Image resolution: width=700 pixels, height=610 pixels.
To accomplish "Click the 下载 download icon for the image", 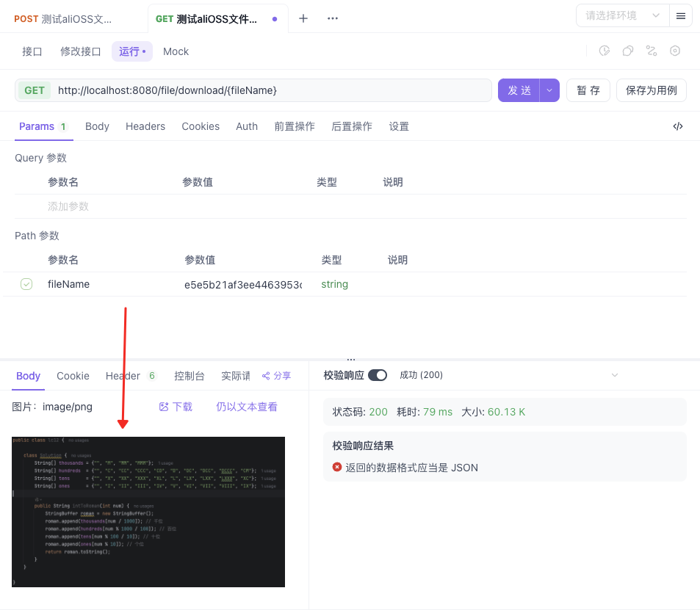I will point(175,405).
